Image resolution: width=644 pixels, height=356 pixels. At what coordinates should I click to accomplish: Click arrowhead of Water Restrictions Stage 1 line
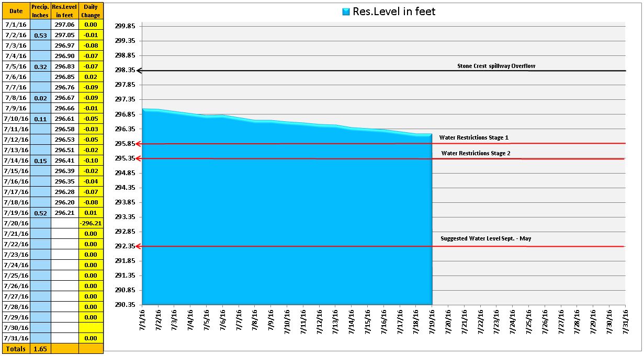(x=140, y=144)
